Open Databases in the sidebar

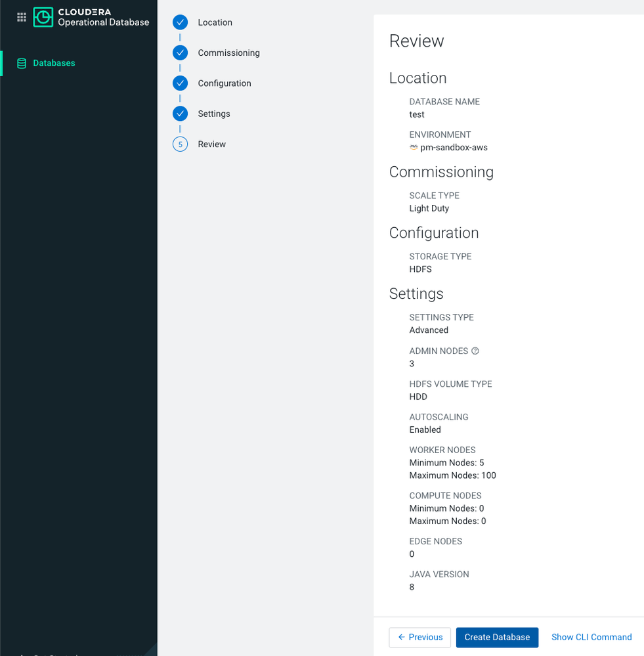[x=54, y=64]
